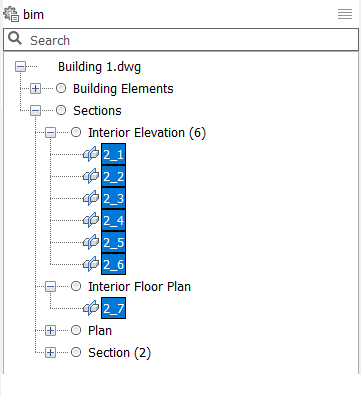Screen dimensions: 362x396
Task: Click into the Search field
Action: [x=181, y=40]
